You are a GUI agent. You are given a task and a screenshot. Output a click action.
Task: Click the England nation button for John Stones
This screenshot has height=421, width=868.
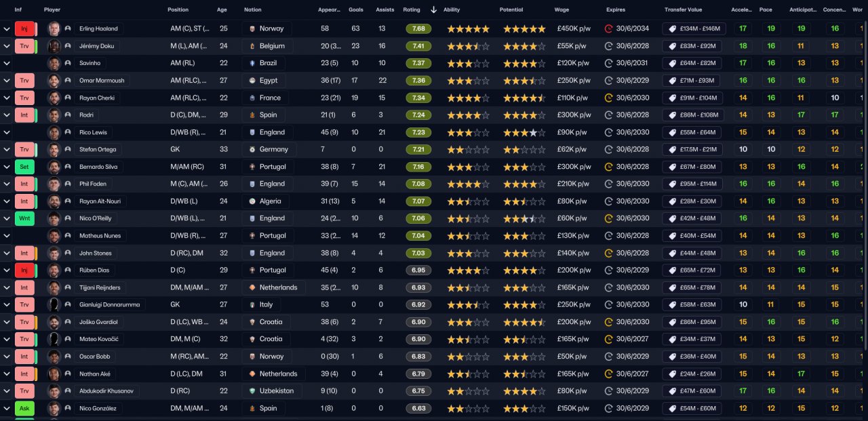click(267, 253)
